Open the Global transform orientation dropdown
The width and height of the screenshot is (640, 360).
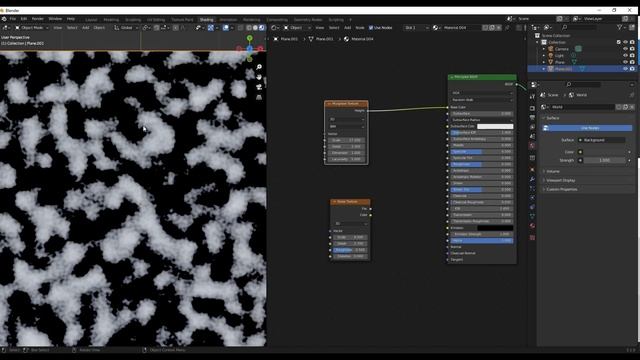click(x=126, y=28)
